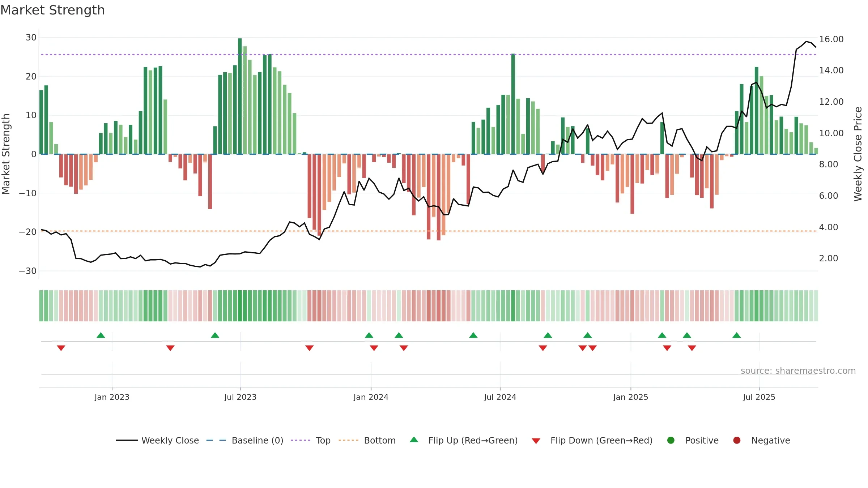Screen dimensions: 868x488
Task: Toggle the Top dotted line legend entry
Action: click(311, 440)
